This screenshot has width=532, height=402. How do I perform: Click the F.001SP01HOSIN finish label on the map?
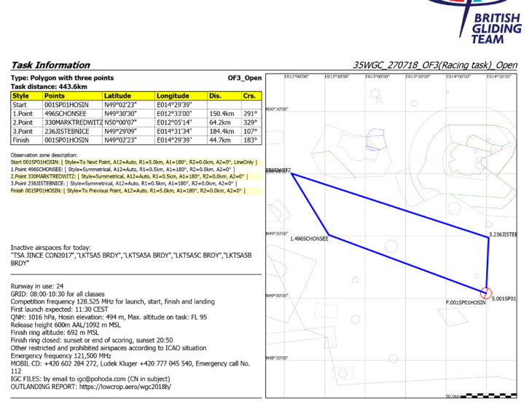tap(466, 301)
